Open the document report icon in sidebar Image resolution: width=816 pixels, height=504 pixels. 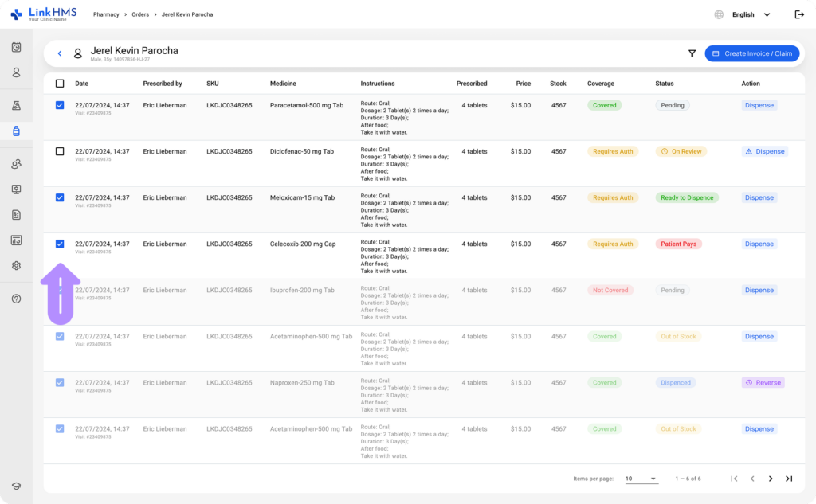point(16,215)
